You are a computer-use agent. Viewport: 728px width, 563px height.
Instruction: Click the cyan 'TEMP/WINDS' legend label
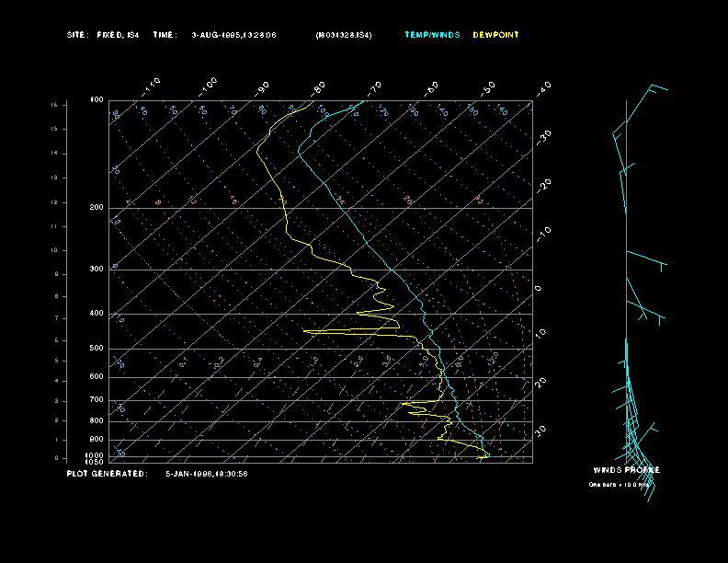[x=432, y=35]
